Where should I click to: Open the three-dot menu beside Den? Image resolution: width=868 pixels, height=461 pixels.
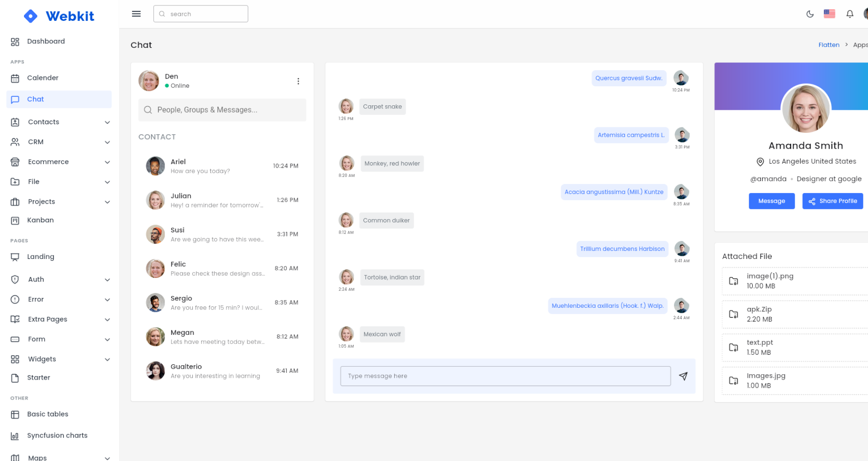click(298, 81)
